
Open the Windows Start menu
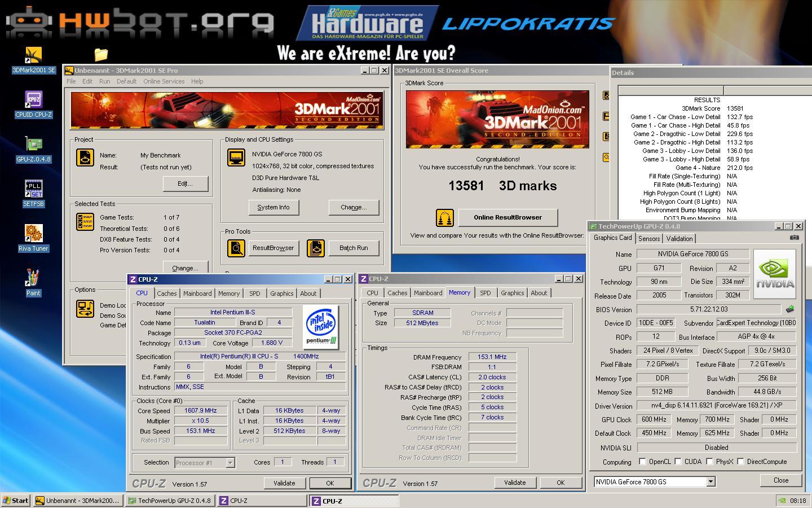(16, 501)
